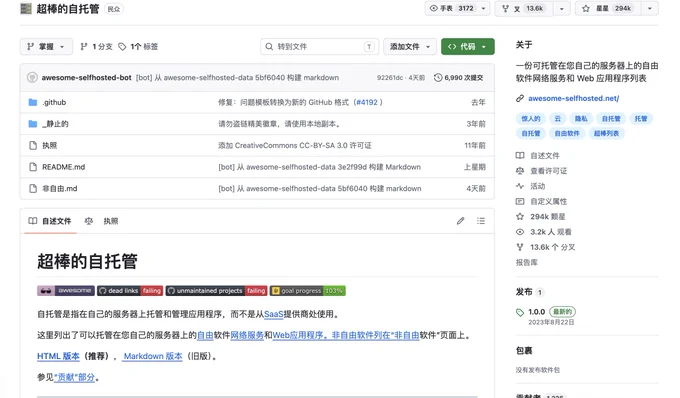Open the HTML 版本 link
Screen dimensions: 680x398
[58, 356]
